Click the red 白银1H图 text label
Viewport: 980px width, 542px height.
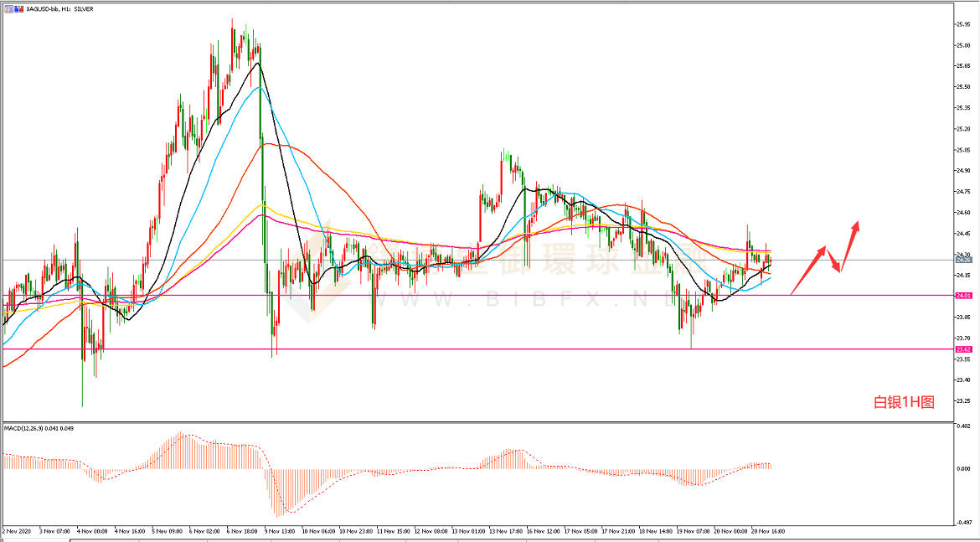(x=903, y=403)
